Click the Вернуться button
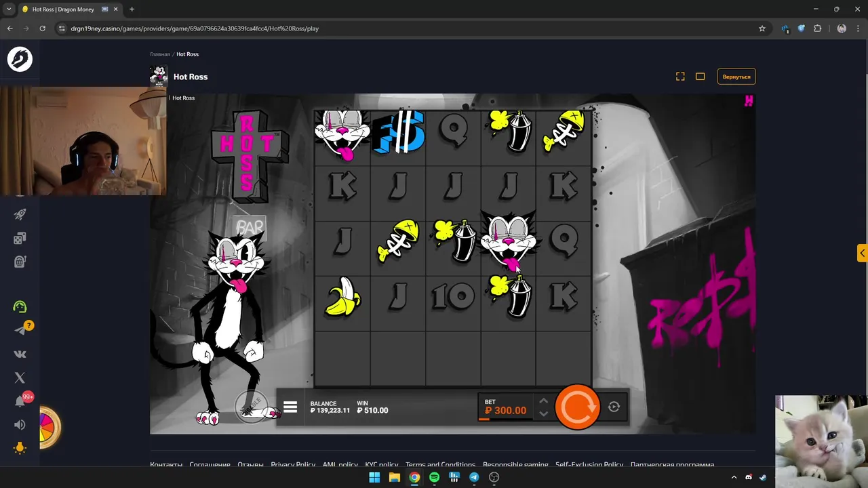Screen dimensions: 868x488 tap(736, 77)
